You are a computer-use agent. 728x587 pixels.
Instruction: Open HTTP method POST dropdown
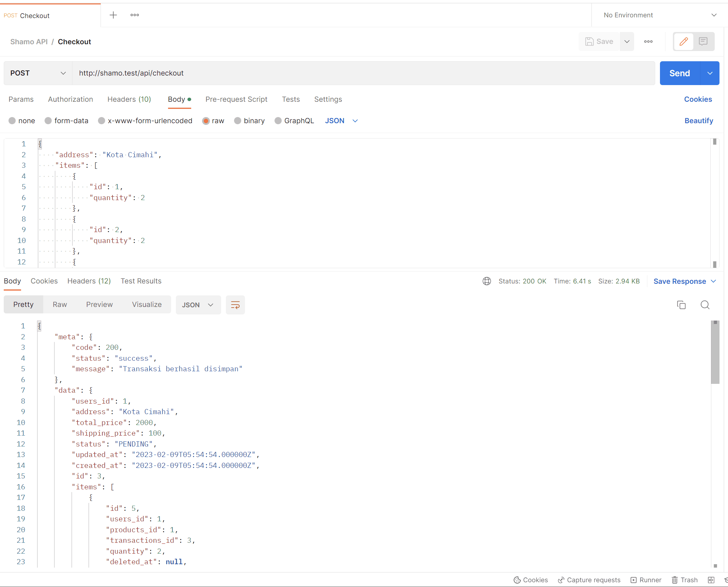[38, 73]
